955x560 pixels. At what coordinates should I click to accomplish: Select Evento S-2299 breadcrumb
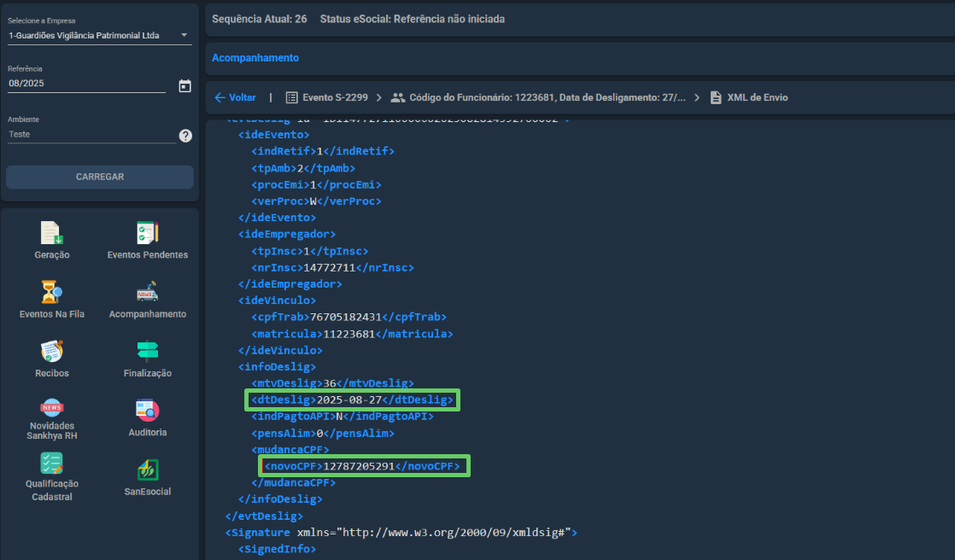click(x=335, y=97)
